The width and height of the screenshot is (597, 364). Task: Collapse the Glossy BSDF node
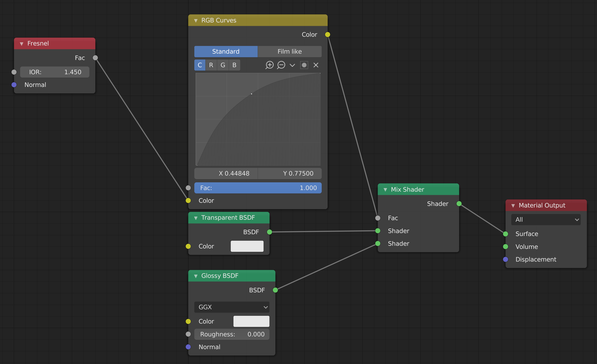coord(196,276)
